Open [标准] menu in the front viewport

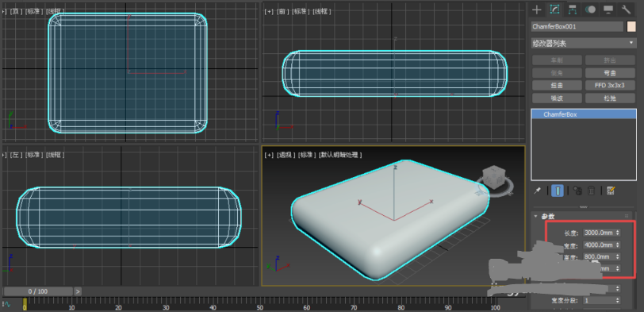(x=301, y=11)
